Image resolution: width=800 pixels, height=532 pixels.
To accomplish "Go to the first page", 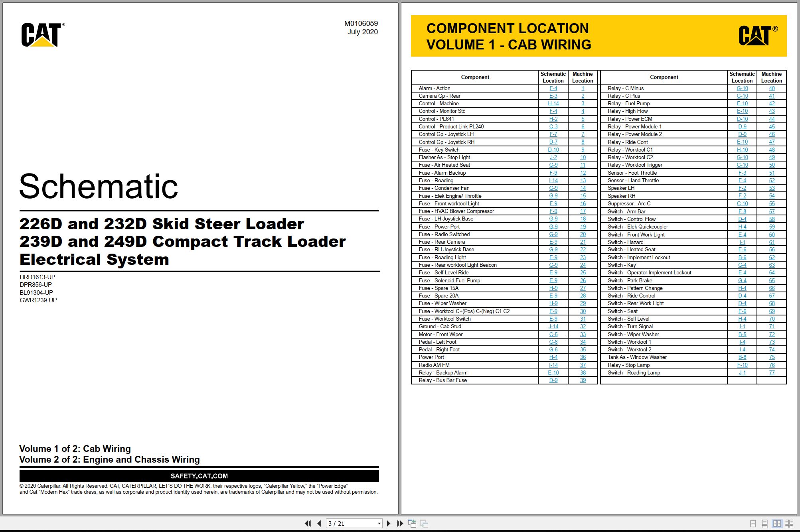I will [x=308, y=523].
